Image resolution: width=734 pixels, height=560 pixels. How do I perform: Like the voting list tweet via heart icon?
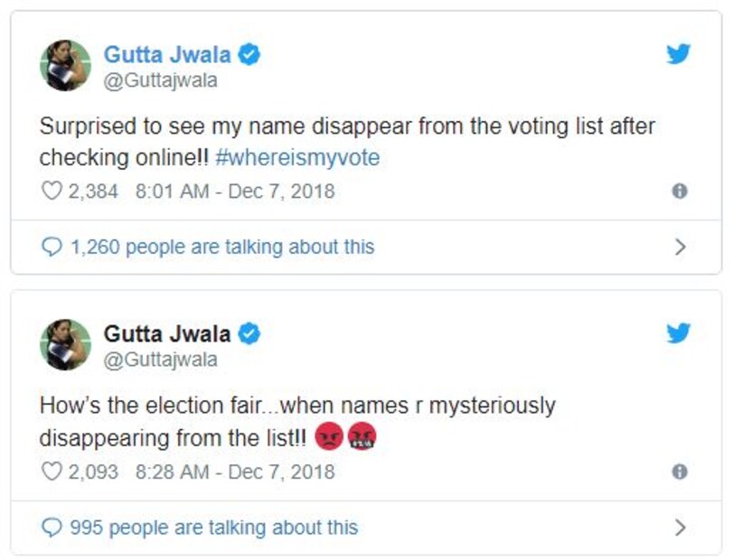click(51, 191)
